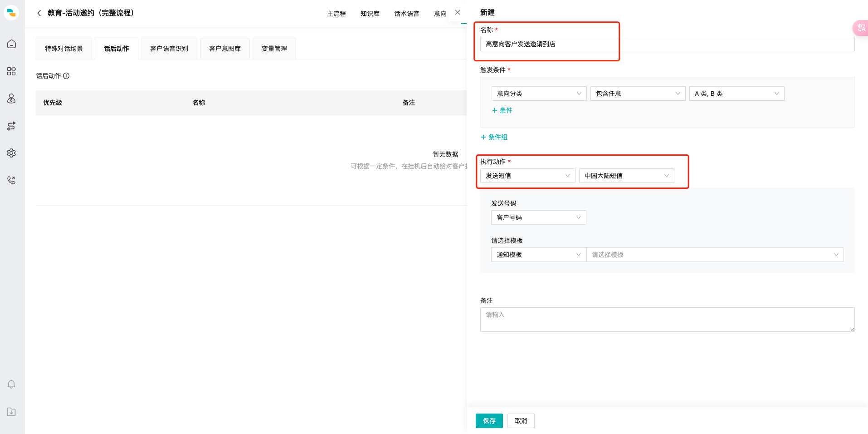Screen dimensions: 868x434
Task: Switch to the 话后动作 tab
Action: 117,49
